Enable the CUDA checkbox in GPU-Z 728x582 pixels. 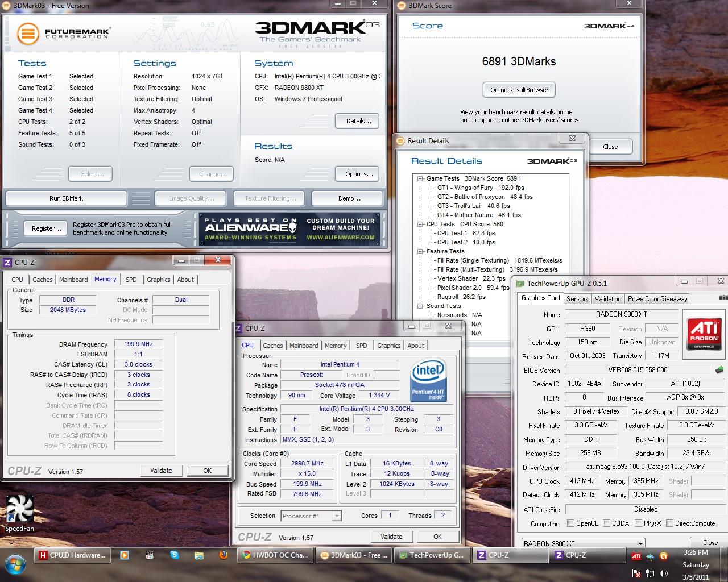pos(607,523)
